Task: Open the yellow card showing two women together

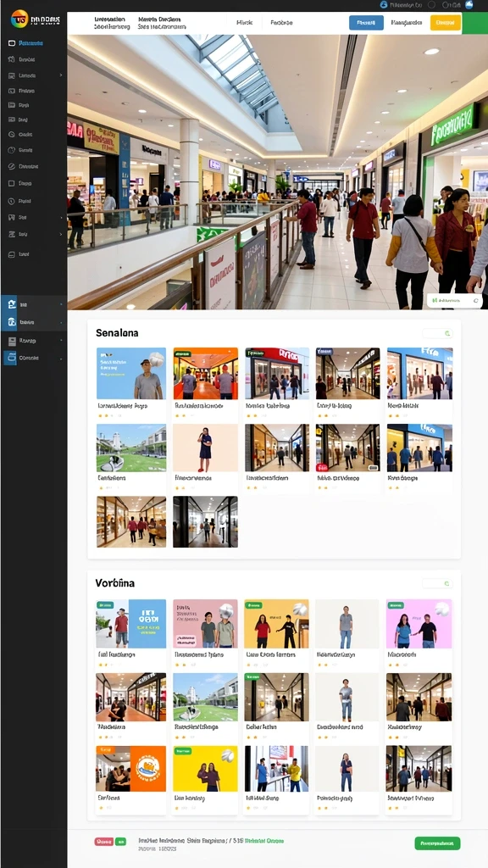Action: [x=205, y=768]
